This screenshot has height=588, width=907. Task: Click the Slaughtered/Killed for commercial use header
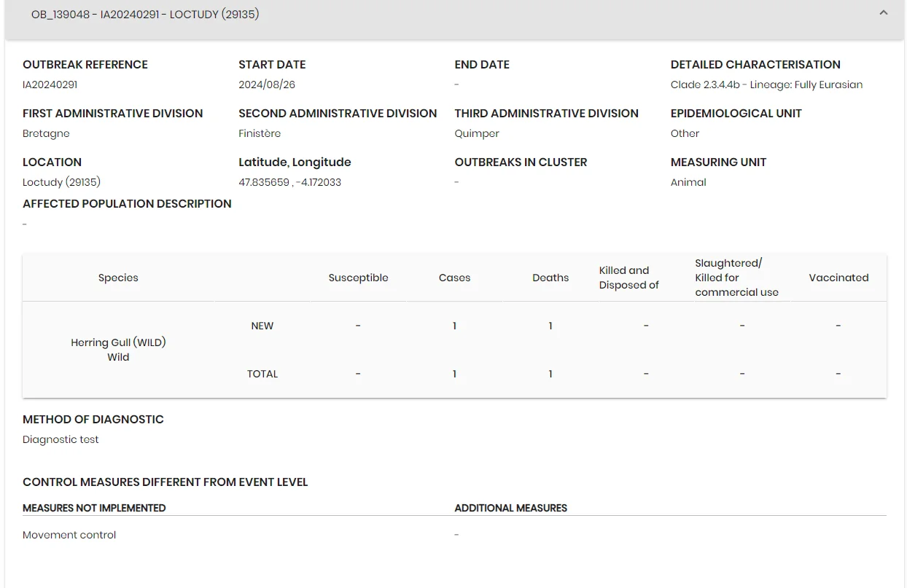click(x=736, y=278)
